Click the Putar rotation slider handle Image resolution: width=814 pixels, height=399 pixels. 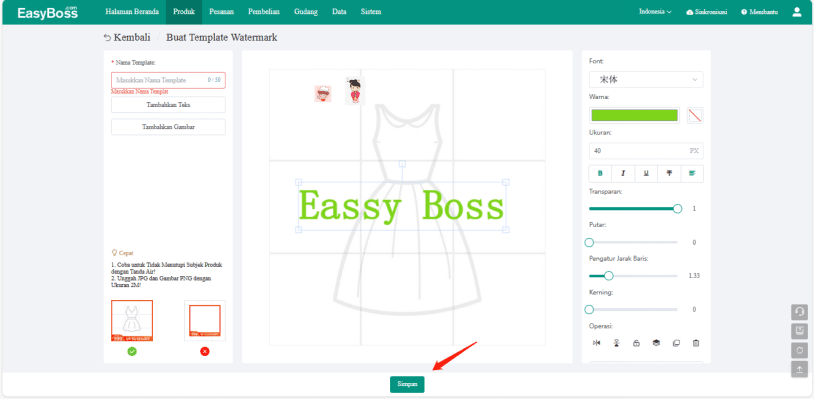pyautogui.click(x=589, y=242)
